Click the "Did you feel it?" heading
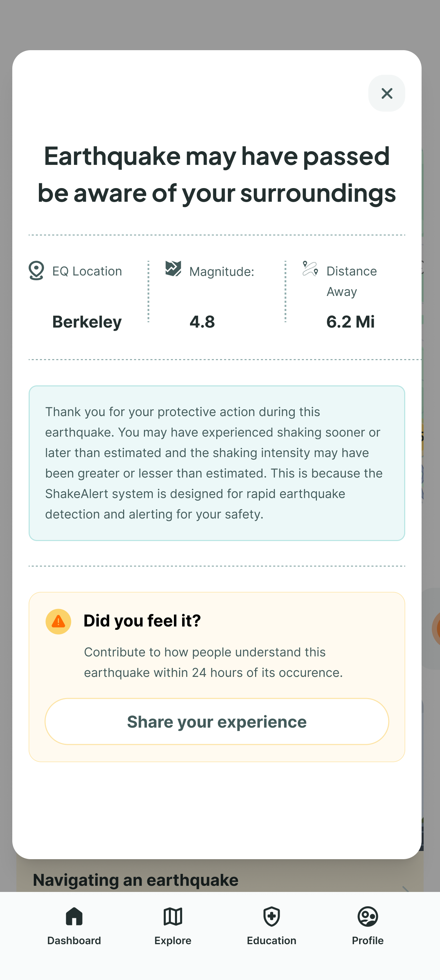 pos(142,621)
